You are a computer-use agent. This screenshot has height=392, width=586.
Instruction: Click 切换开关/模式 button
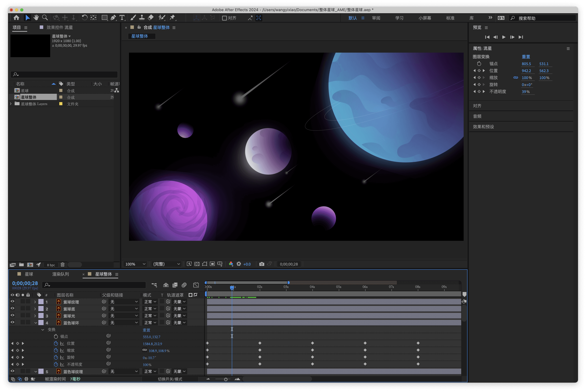click(170, 379)
